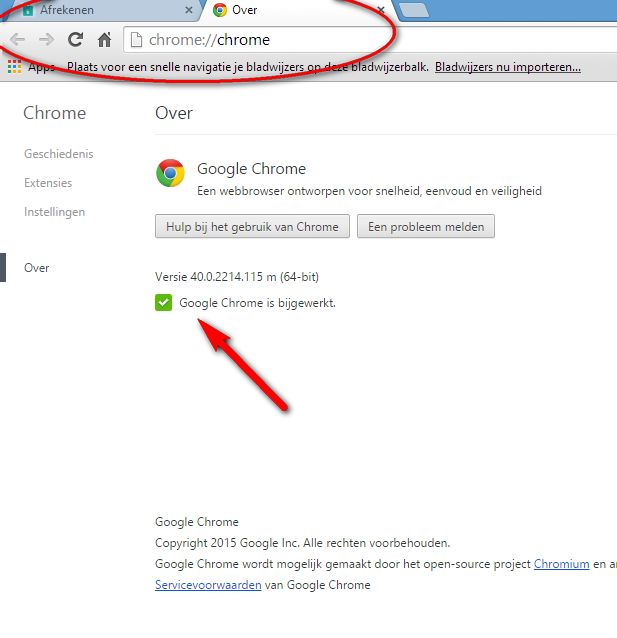Close the Afrekenen tab
The width and height of the screenshot is (617, 638).
(189, 10)
